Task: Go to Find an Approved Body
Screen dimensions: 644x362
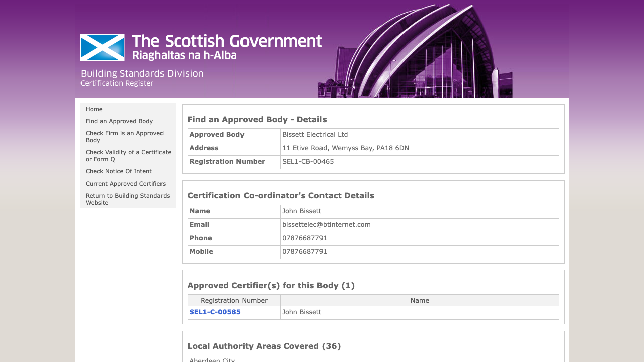Action: coord(119,121)
